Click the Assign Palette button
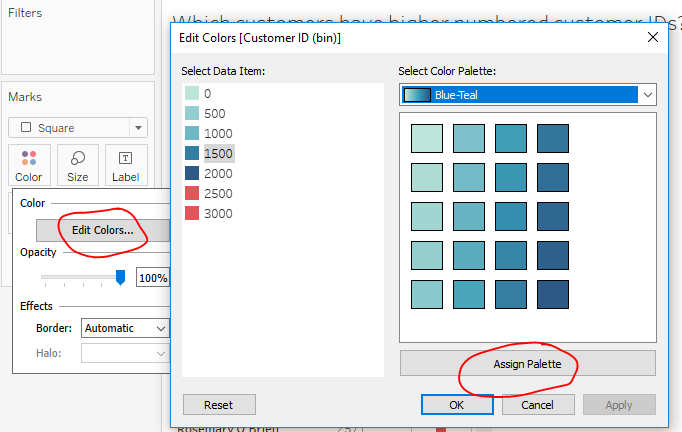 pyautogui.click(x=528, y=363)
